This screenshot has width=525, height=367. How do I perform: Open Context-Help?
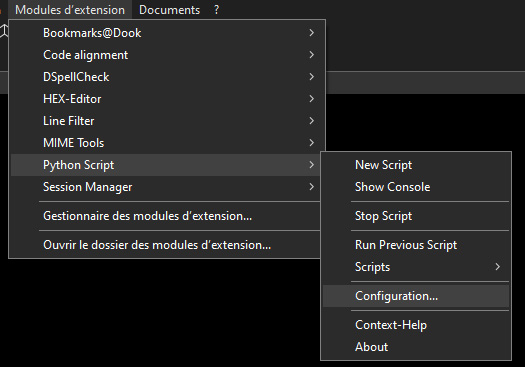click(x=416, y=325)
